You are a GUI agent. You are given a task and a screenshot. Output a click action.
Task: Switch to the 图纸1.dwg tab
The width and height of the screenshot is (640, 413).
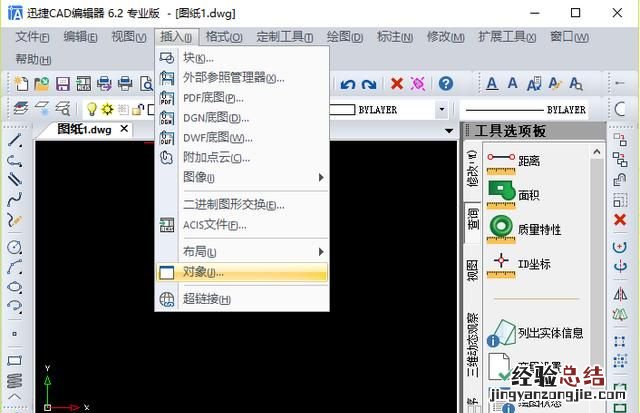point(84,130)
